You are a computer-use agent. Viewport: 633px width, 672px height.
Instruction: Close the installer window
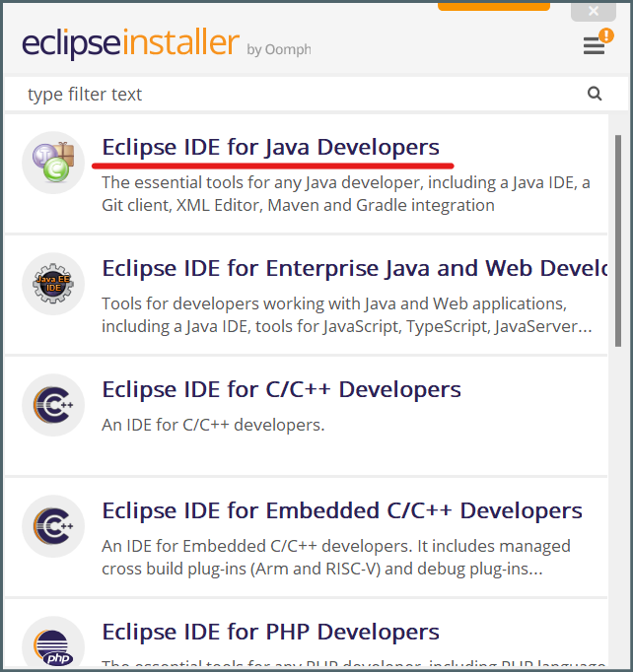pos(594,11)
